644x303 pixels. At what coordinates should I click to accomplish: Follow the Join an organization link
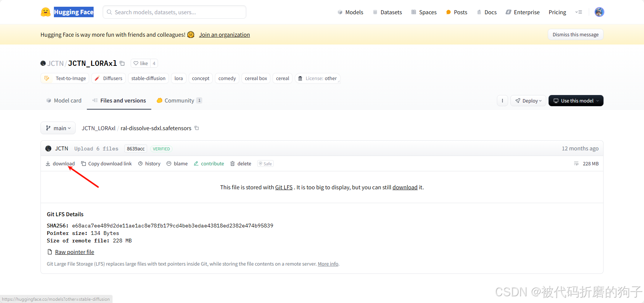(x=224, y=34)
